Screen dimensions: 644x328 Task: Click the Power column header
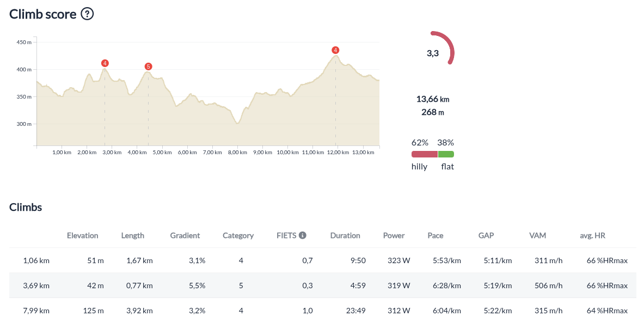coord(394,235)
